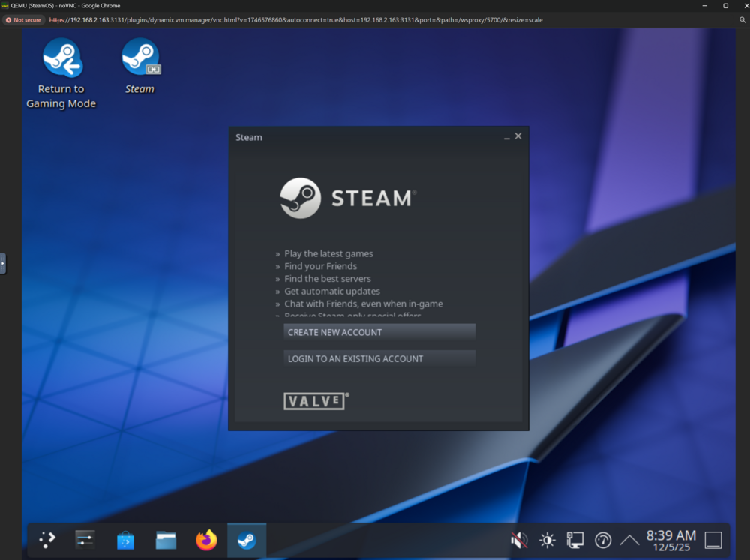
Task: Click CREATE NEW ACCOUNT button
Action: pos(379,332)
